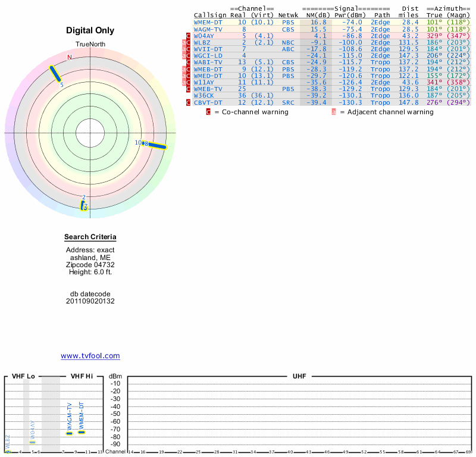Open the WAGM-TV callsign entry
This screenshot has width=476, height=457.
point(208,29)
